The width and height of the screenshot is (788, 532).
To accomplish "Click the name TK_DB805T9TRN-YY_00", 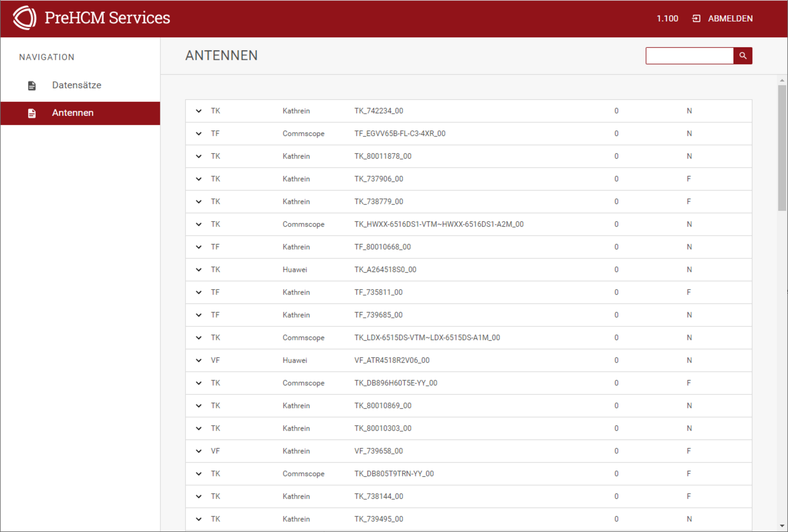I will (x=394, y=474).
